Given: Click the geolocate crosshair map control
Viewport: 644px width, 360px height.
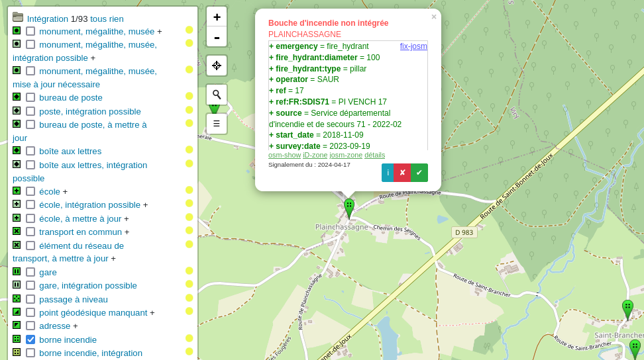Looking at the screenshot, I should 217,66.
